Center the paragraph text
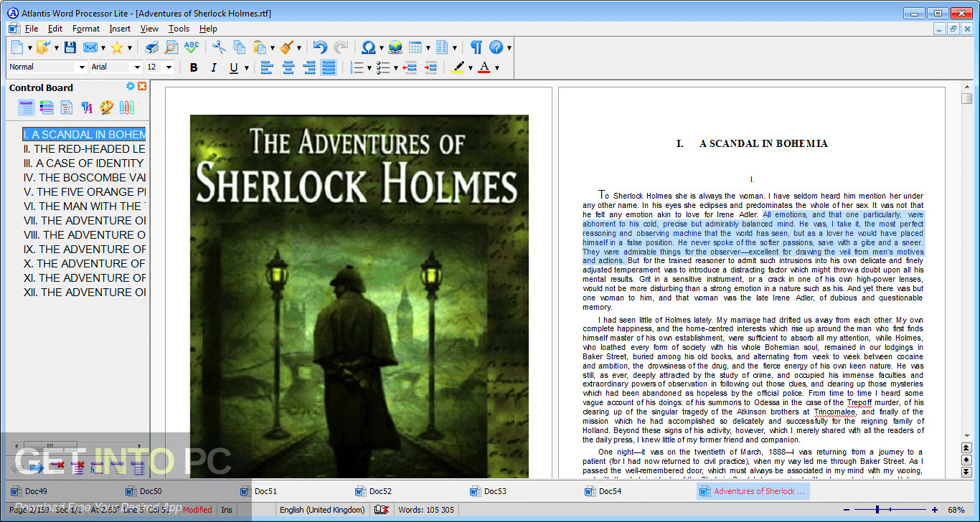980x522 pixels. click(x=288, y=67)
